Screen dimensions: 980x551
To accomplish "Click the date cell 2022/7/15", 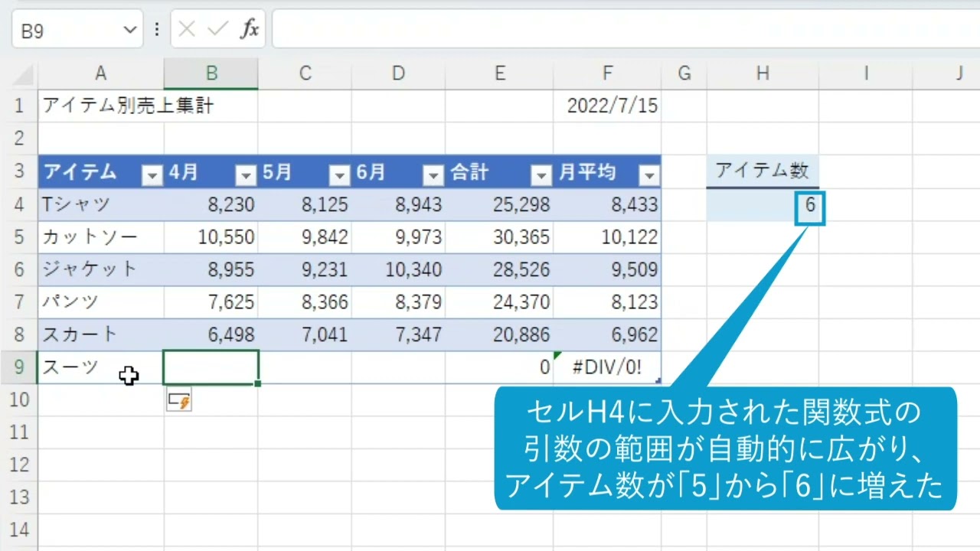I will tap(607, 106).
